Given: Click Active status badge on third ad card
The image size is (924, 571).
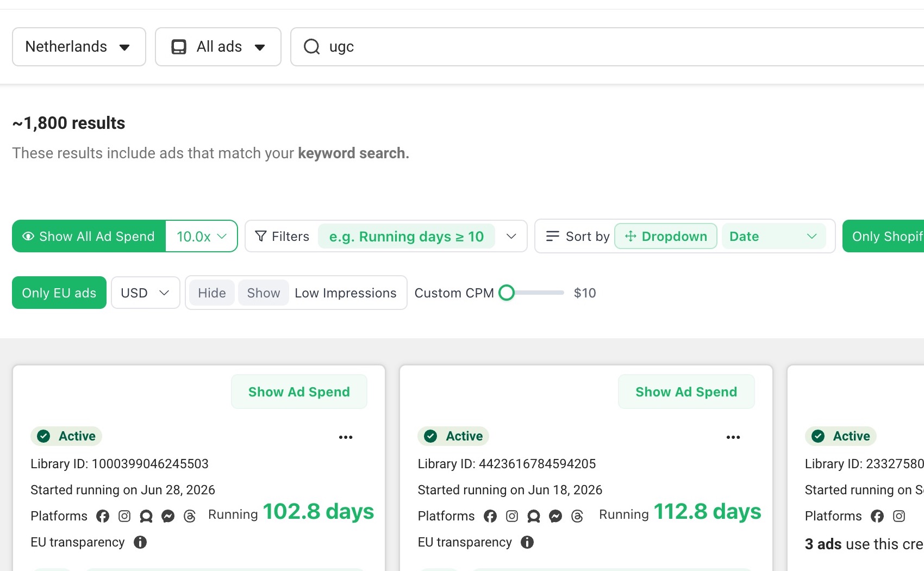Looking at the screenshot, I should point(840,436).
